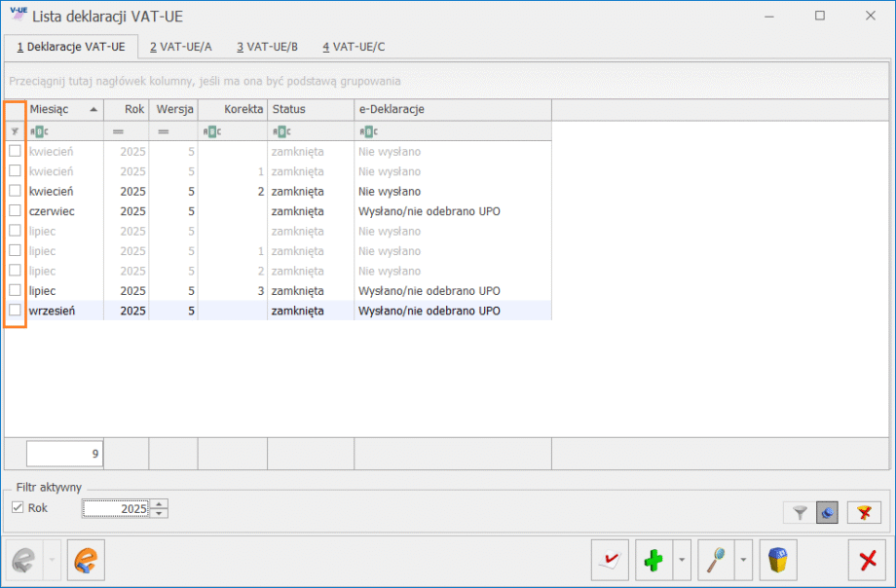The image size is (896, 588).
Task: Click the magnifier preview declaration icon
Action: pos(716,561)
